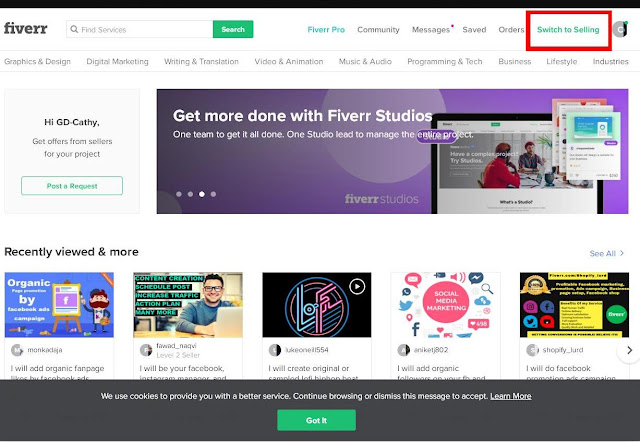Viewport: 640px width, 442px height.
Task: Select fourth banner carousel dot
Action: coord(213,194)
